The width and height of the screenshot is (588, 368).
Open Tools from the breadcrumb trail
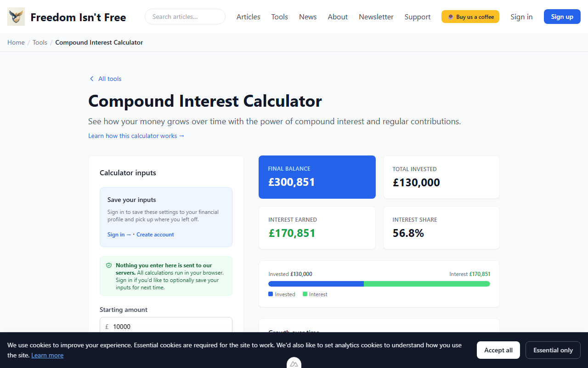[40, 42]
